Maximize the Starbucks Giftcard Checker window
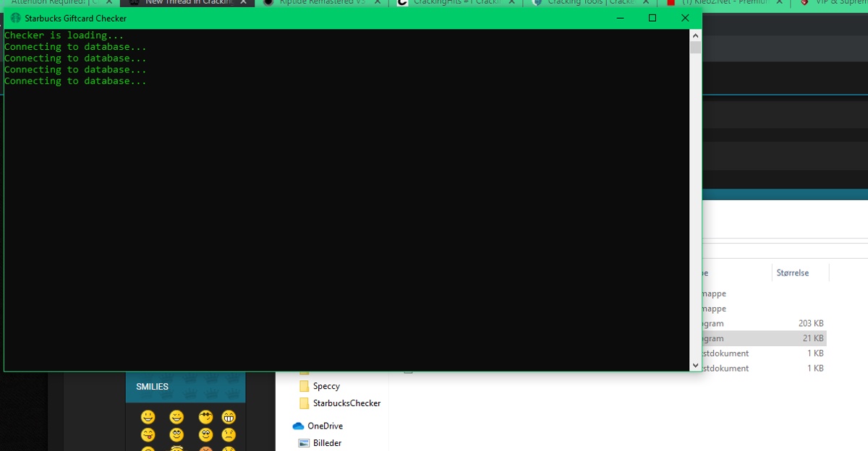Viewport: 868px width, 451px height. point(652,18)
